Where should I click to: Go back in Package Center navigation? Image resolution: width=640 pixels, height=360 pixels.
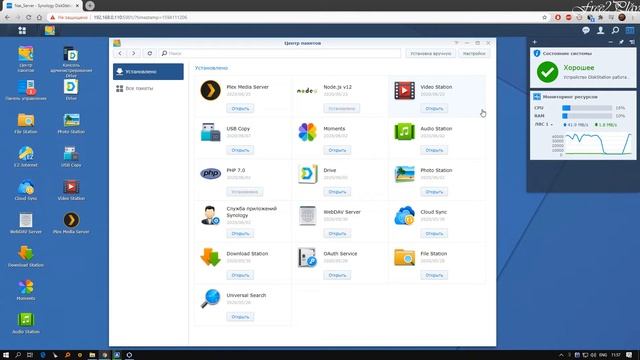click(x=120, y=53)
